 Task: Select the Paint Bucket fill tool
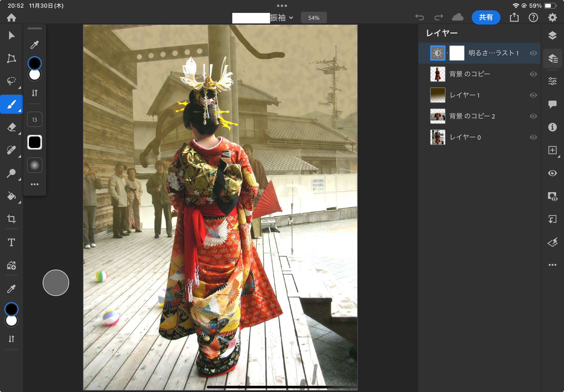[11, 196]
